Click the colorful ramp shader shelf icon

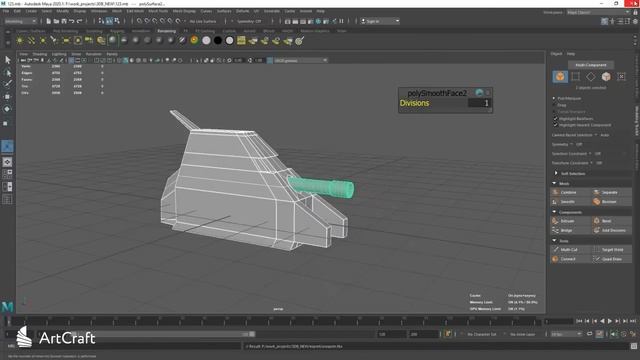click(194, 40)
